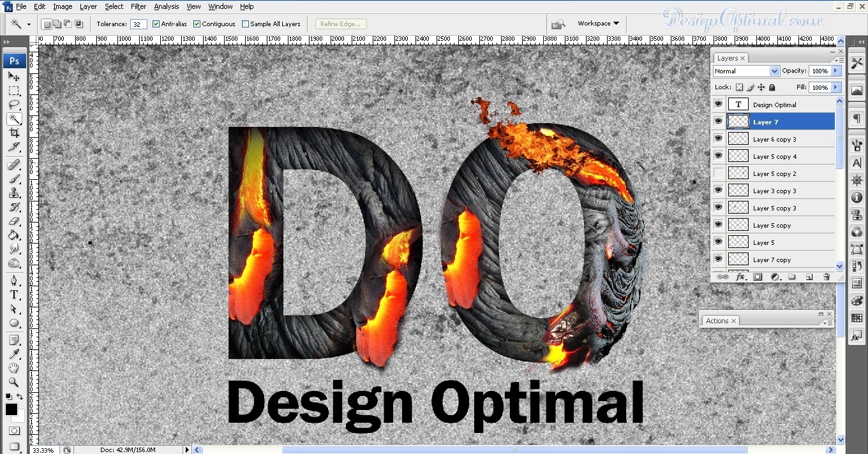
Task: Hide Layer 7 using its eye icon
Action: point(719,122)
